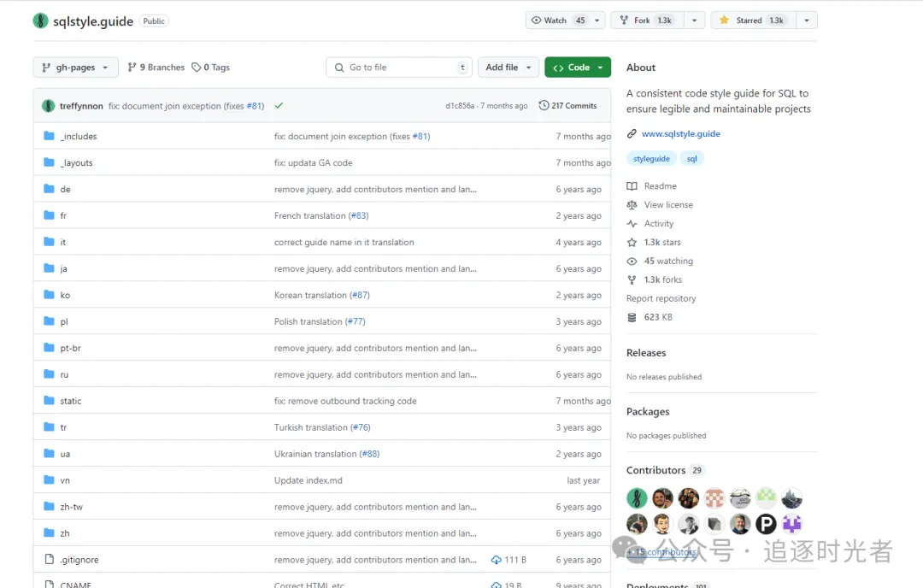923x588 pixels.
Task: Open the Add file dropdown
Action: point(508,68)
